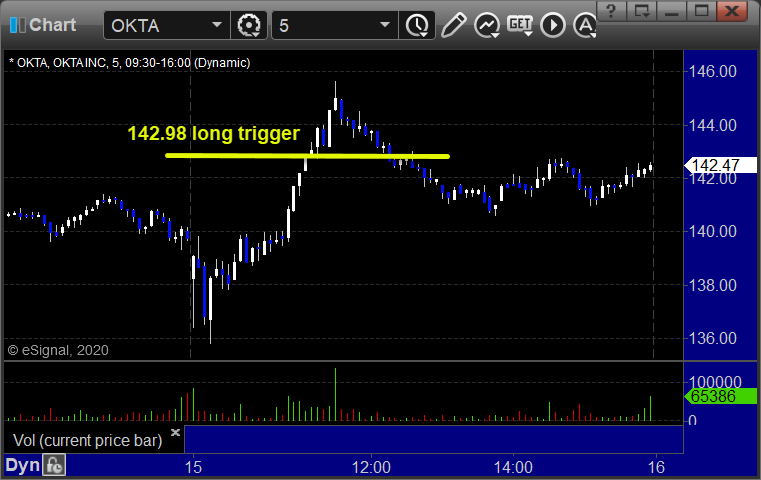
Task: Maximize the chart window
Action: (x=701, y=10)
